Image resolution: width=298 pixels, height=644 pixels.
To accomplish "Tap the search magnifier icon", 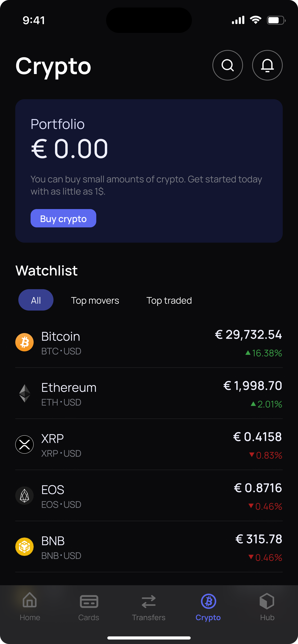I will point(227,65).
